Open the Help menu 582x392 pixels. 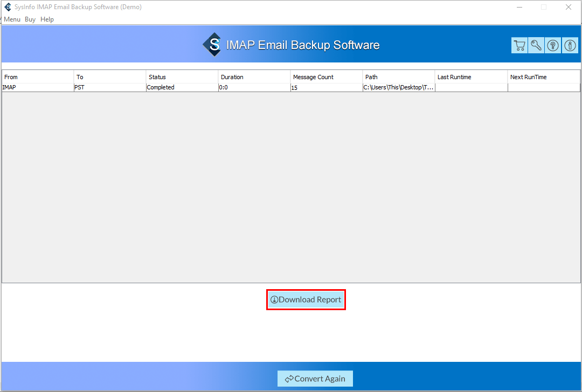click(x=47, y=19)
